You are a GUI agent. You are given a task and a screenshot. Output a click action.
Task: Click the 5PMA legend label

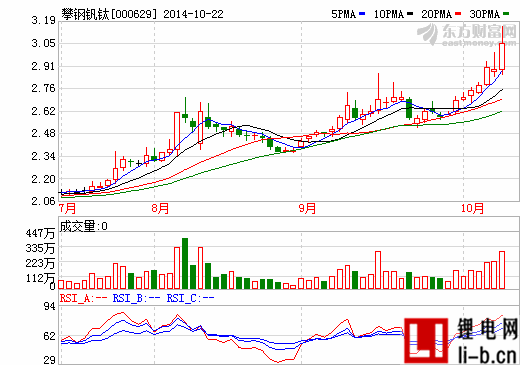[x=343, y=14]
